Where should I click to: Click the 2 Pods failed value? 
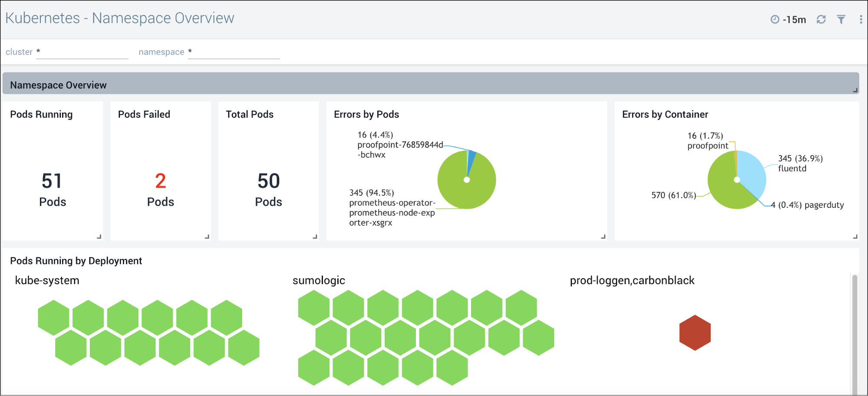coord(160,181)
